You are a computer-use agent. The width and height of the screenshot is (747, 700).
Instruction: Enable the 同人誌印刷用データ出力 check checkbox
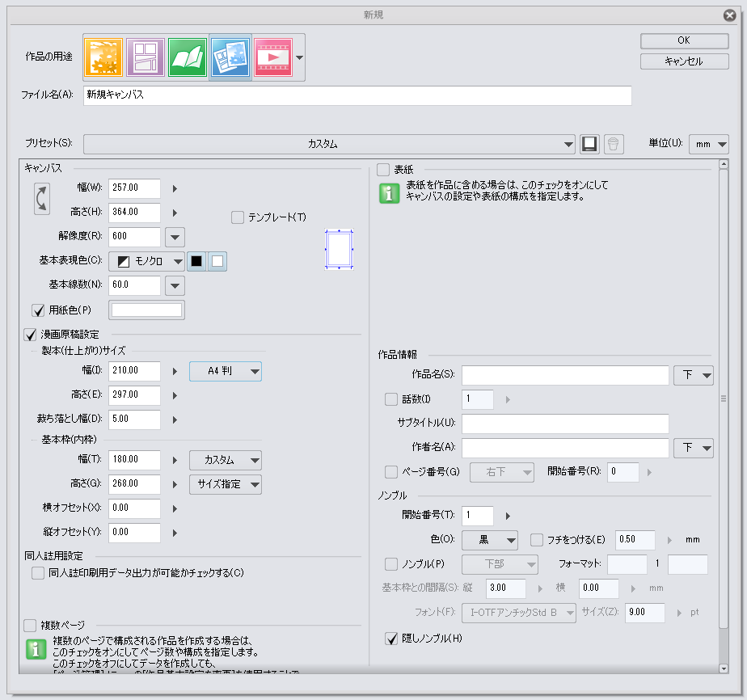click(x=38, y=573)
